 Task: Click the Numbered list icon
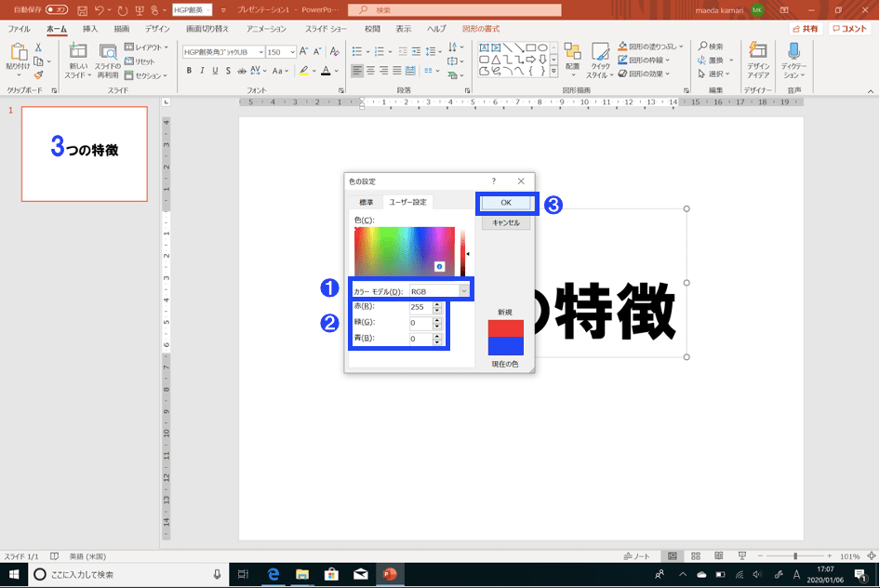tap(380, 51)
